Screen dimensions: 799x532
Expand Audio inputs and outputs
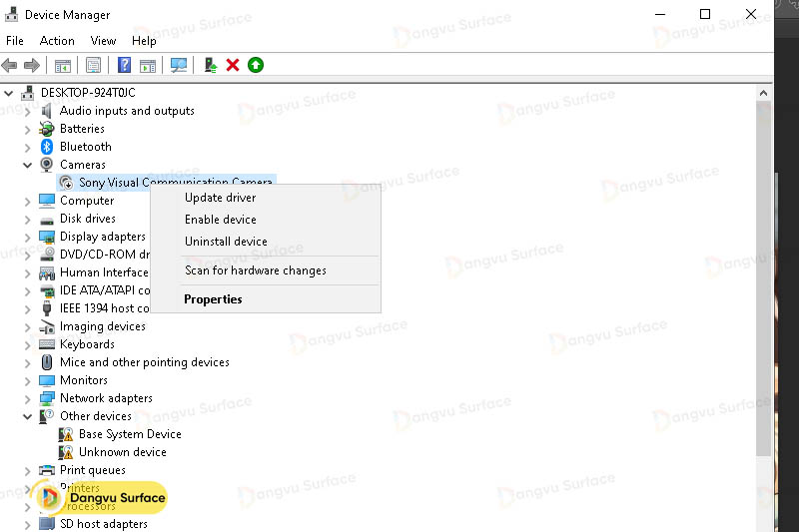(28, 111)
